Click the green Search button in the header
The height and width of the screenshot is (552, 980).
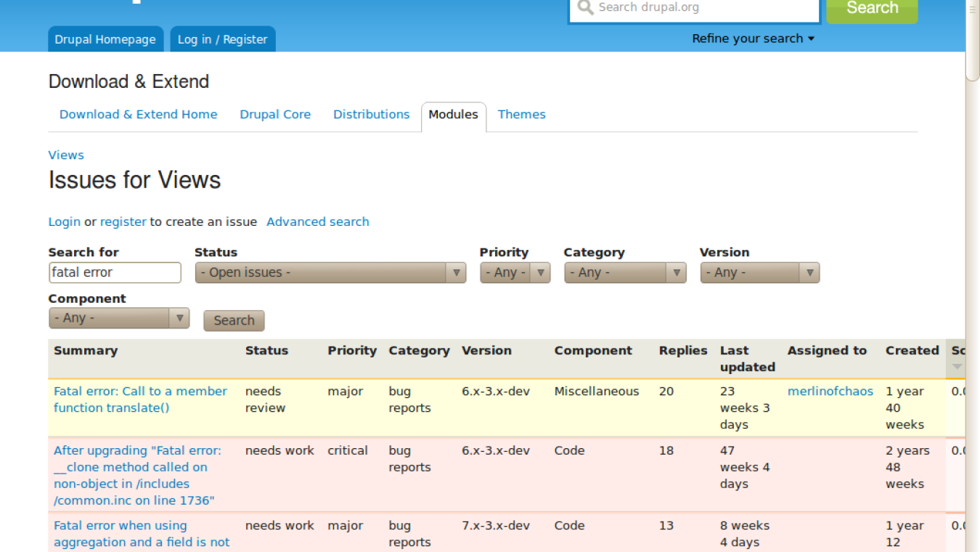point(872,8)
